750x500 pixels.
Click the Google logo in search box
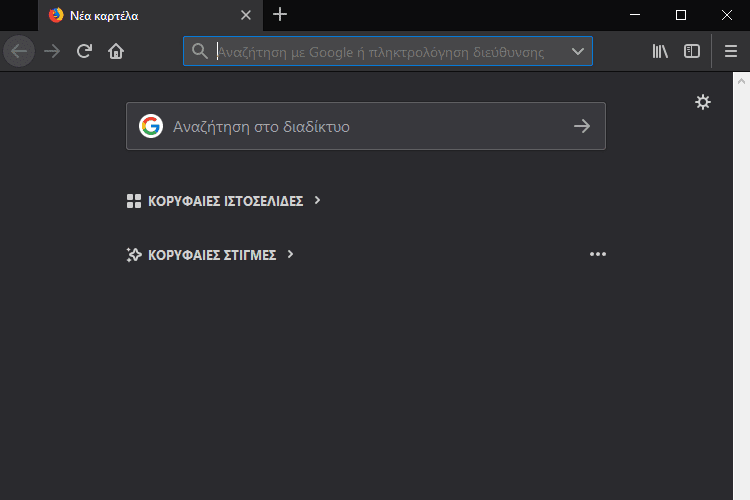coord(151,126)
